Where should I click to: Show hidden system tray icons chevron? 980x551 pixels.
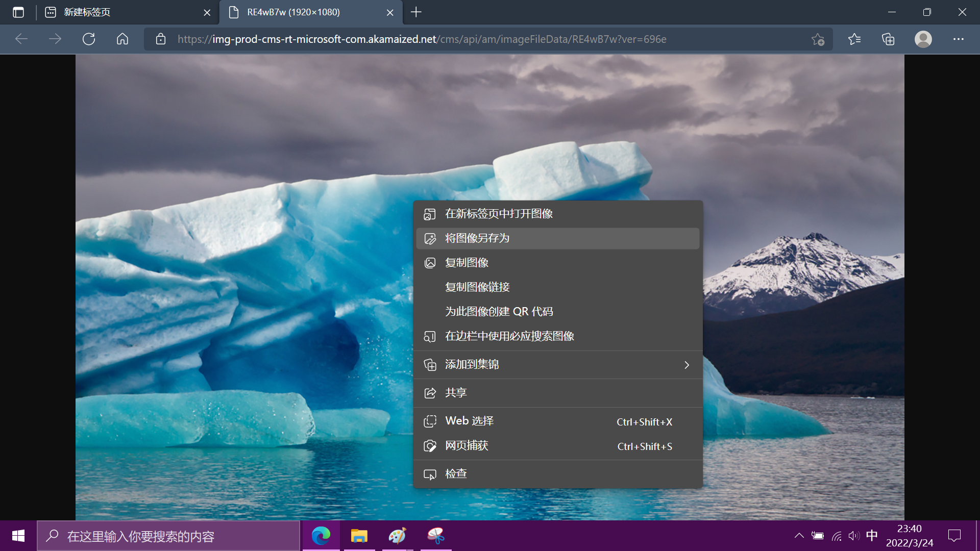click(799, 536)
